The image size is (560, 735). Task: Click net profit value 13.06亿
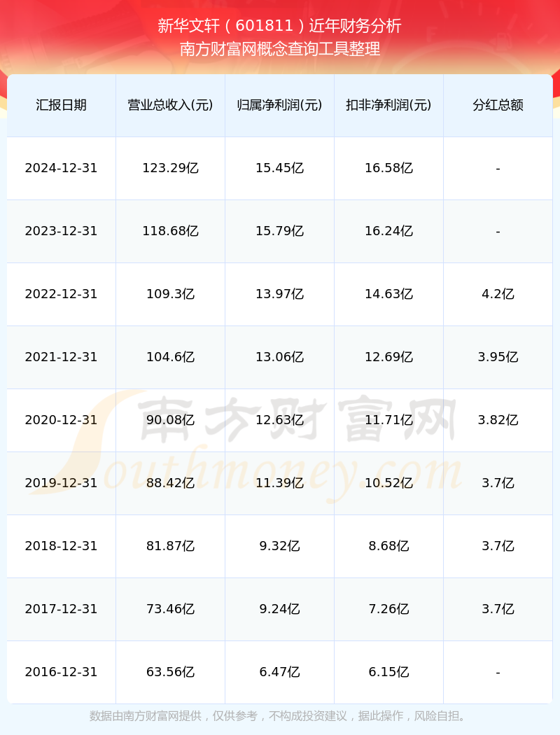[x=280, y=357]
